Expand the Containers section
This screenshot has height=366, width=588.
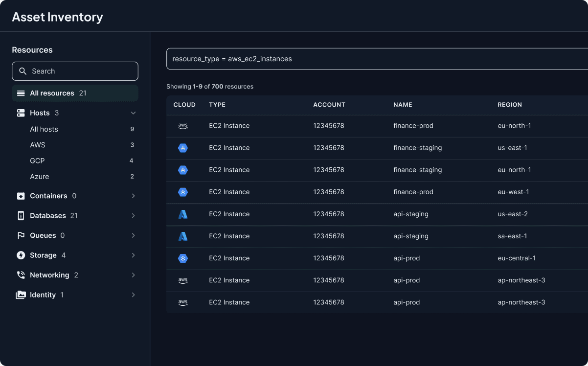pyautogui.click(x=133, y=196)
